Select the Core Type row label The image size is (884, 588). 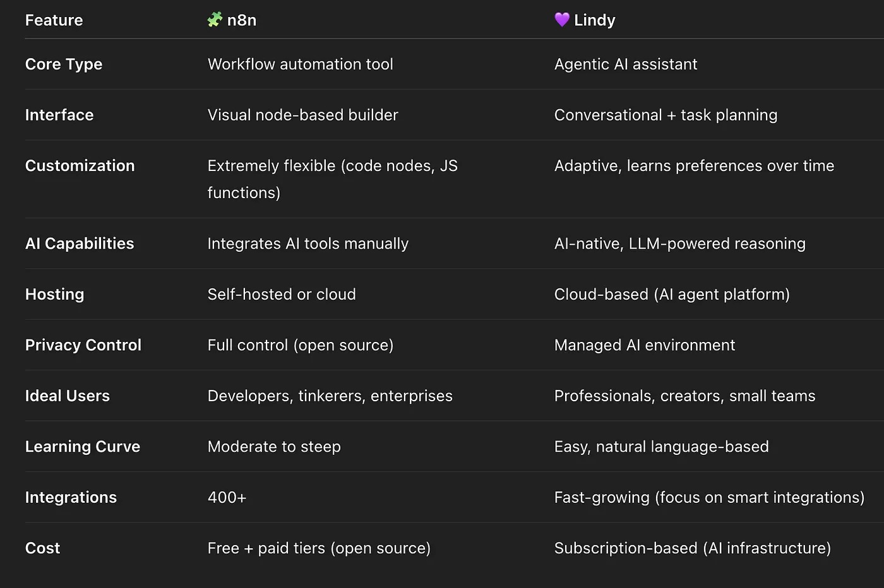[64, 64]
